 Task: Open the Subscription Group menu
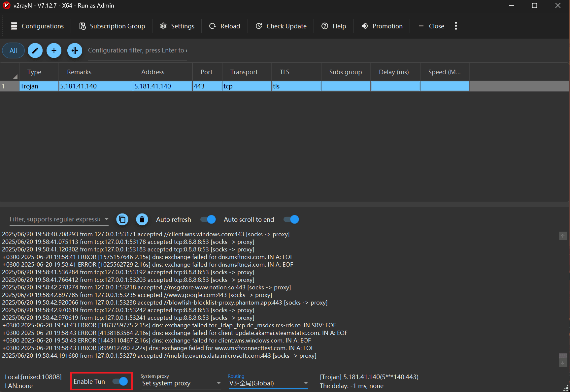click(x=112, y=26)
